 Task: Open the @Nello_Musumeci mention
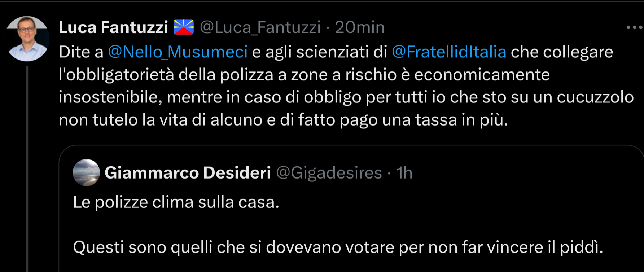pos(178,52)
